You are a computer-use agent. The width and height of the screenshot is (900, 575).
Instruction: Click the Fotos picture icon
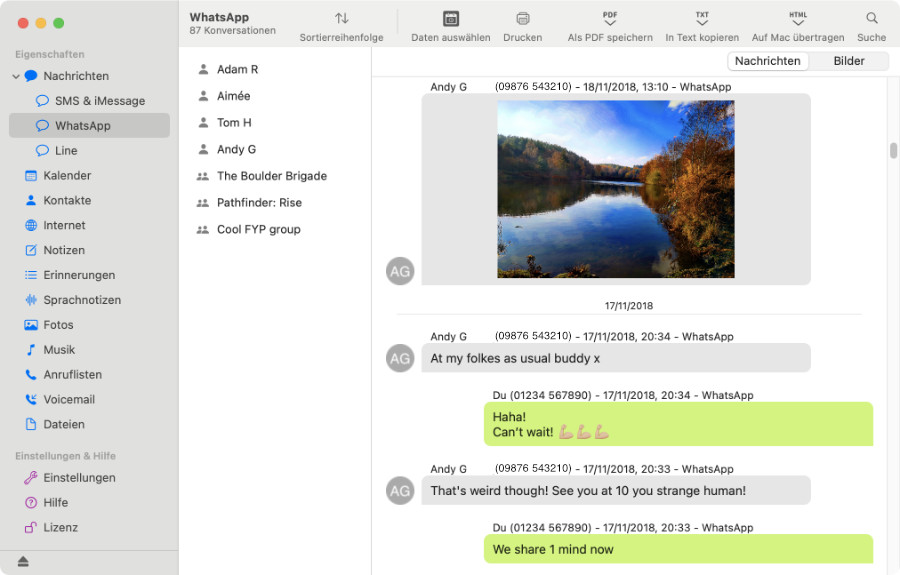31,325
